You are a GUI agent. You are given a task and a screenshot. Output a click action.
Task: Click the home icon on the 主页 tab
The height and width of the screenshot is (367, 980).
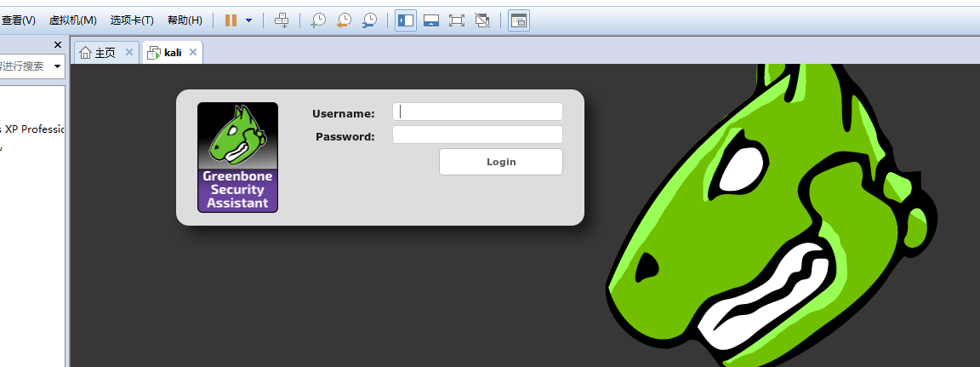(x=86, y=53)
